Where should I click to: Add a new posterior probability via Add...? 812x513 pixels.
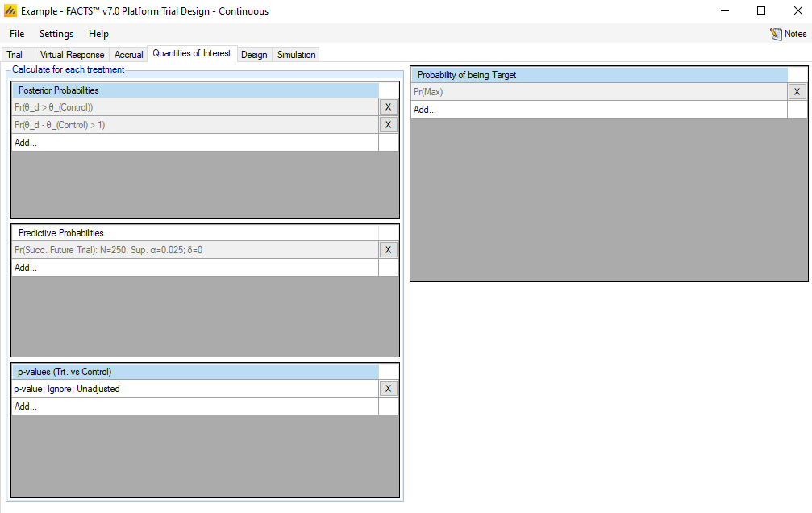(26, 143)
